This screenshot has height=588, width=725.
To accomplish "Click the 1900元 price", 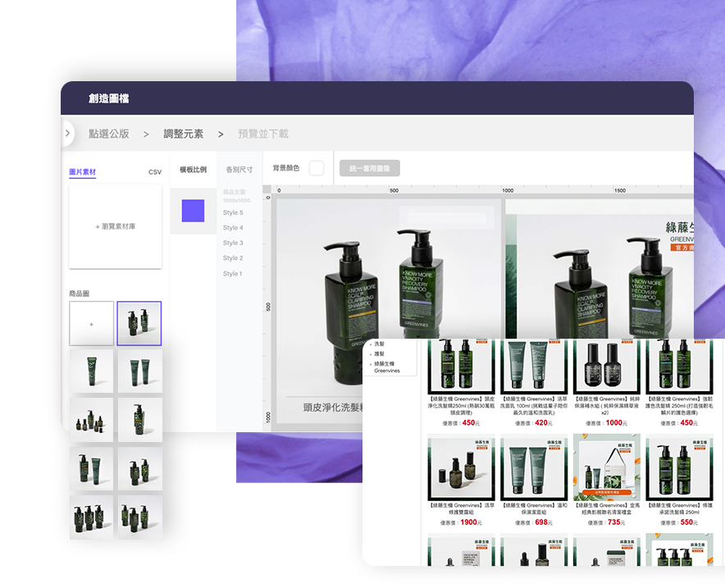I will point(471,522).
